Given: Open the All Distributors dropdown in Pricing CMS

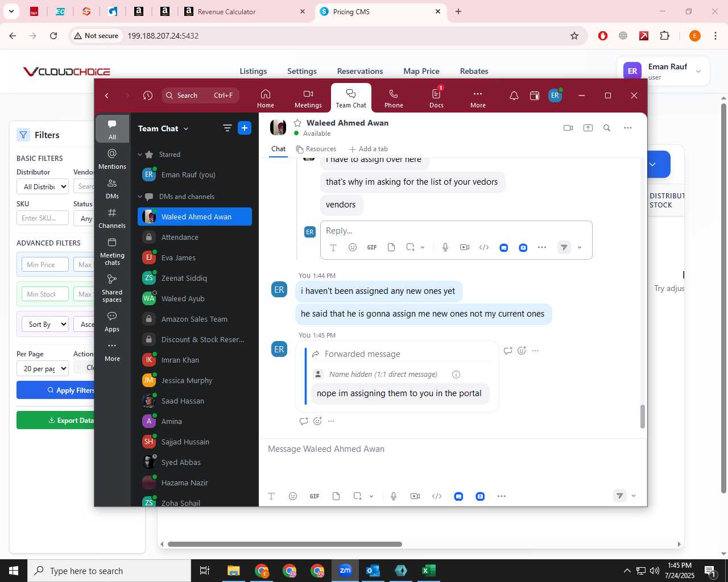Looking at the screenshot, I should 43,186.
